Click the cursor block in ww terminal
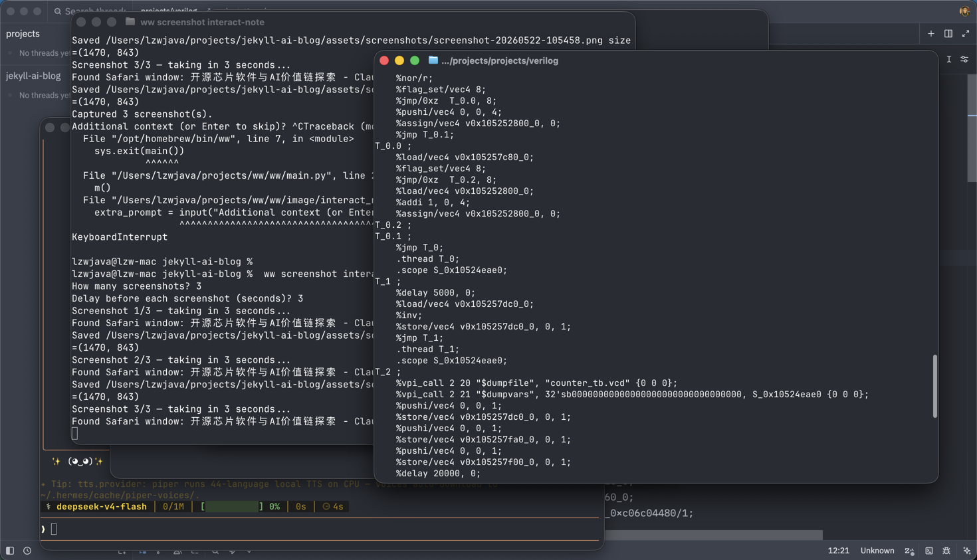This screenshot has width=977, height=560. 74,434
